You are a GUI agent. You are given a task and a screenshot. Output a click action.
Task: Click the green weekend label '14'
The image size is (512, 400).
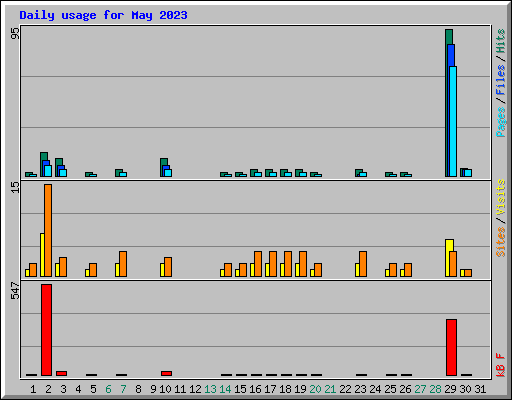[x=225, y=389]
